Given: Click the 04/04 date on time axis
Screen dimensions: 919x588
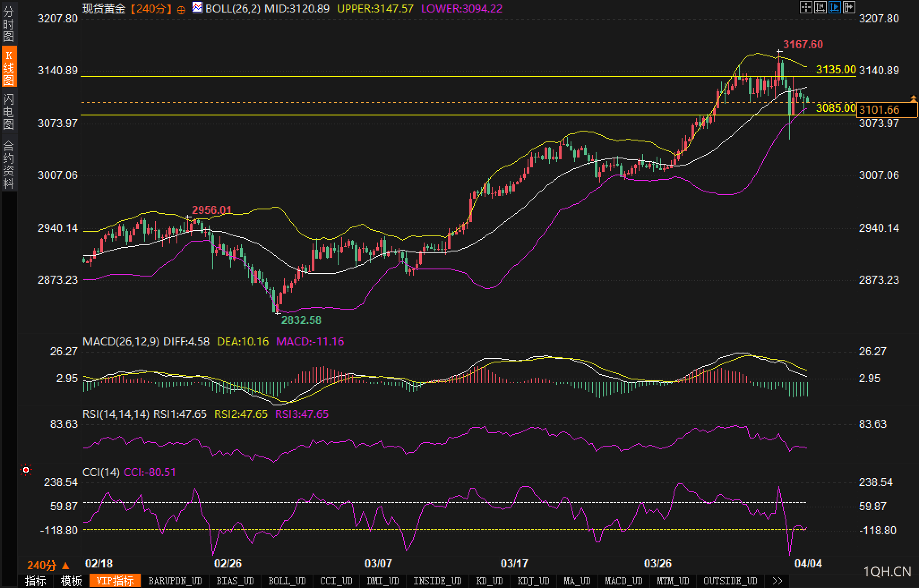Looking at the screenshot, I should tap(808, 563).
